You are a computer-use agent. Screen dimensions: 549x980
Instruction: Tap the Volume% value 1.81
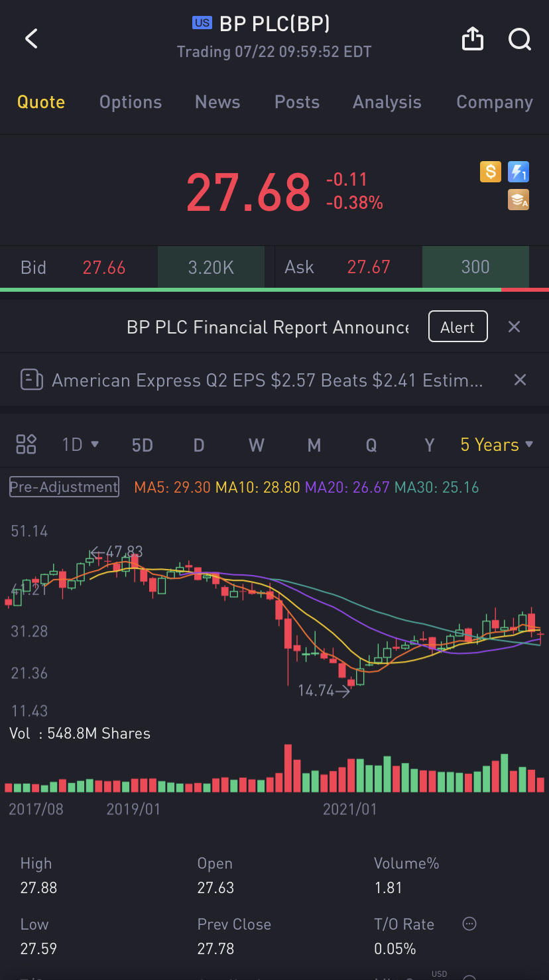(x=388, y=887)
